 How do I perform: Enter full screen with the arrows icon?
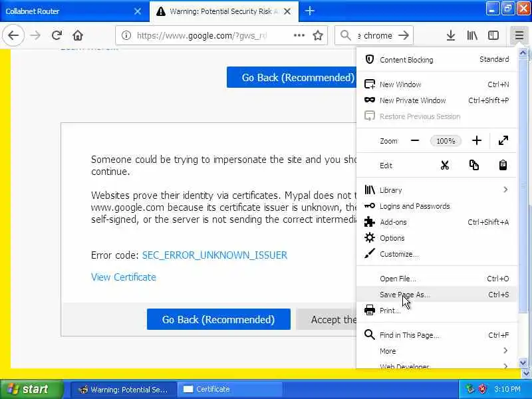pos(503,140)
